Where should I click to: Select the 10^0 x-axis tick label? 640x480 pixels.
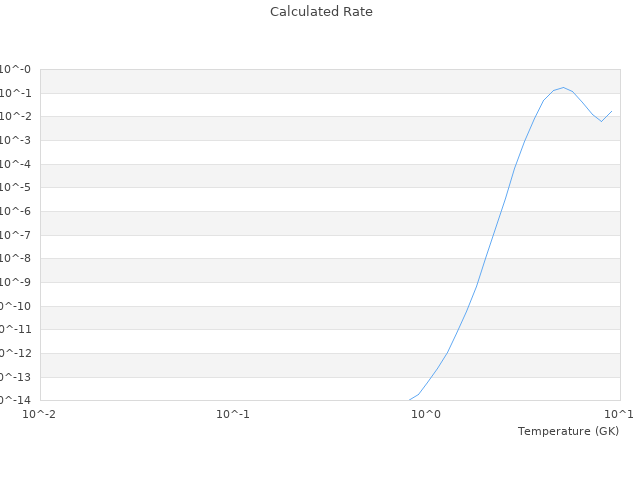(x=426, y=414)
